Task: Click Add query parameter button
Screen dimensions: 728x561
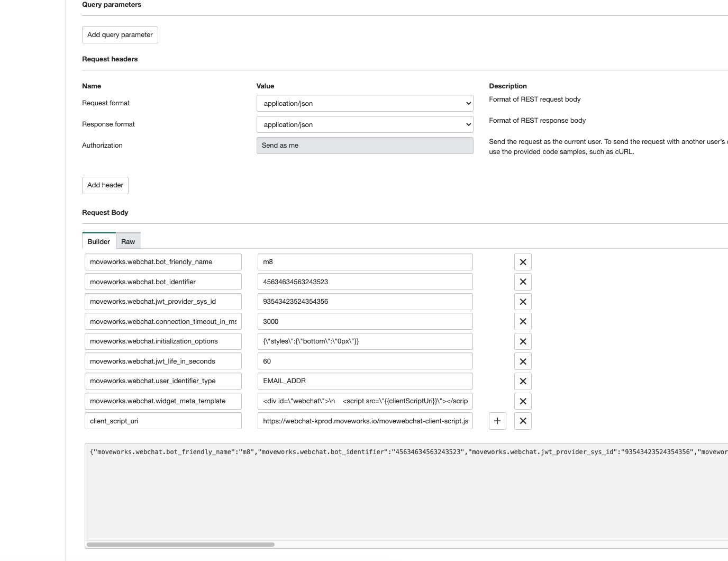Action: tap(120, 35)
